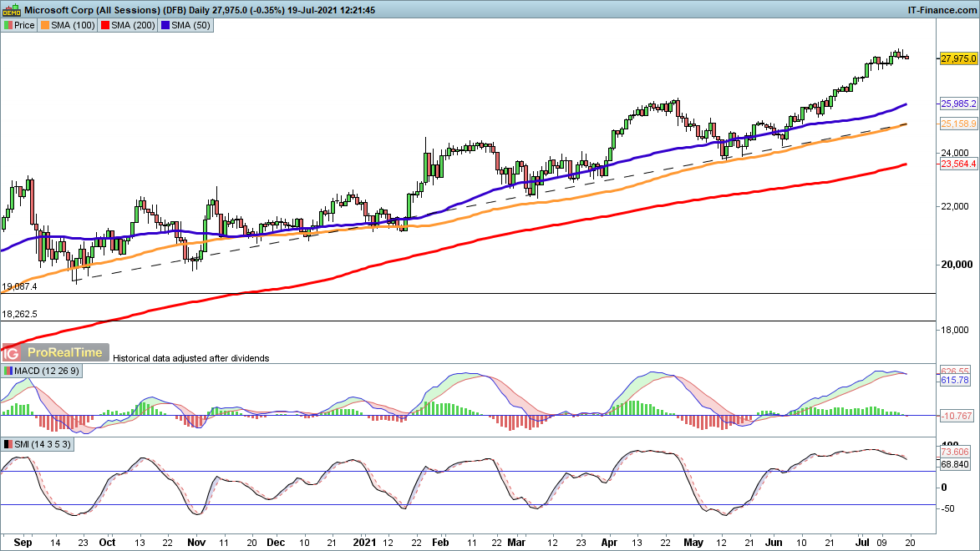Select the SMA 200 value tag 23,564.4
This screenshot has height=551, width=980.
(958, 164)
